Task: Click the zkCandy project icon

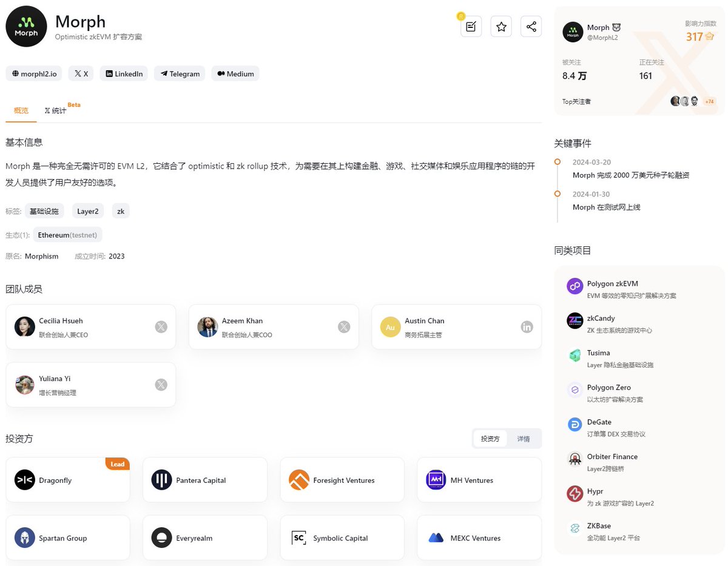Action: pos(575,321)
